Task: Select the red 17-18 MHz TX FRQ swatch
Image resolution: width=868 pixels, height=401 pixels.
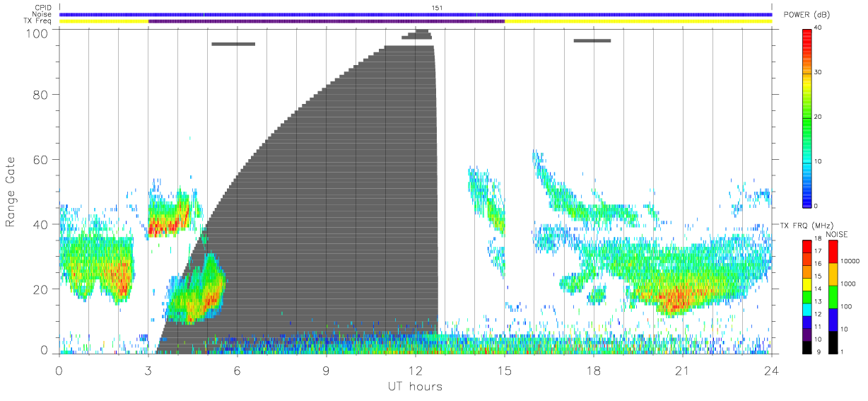Action: tap(807, 247)
